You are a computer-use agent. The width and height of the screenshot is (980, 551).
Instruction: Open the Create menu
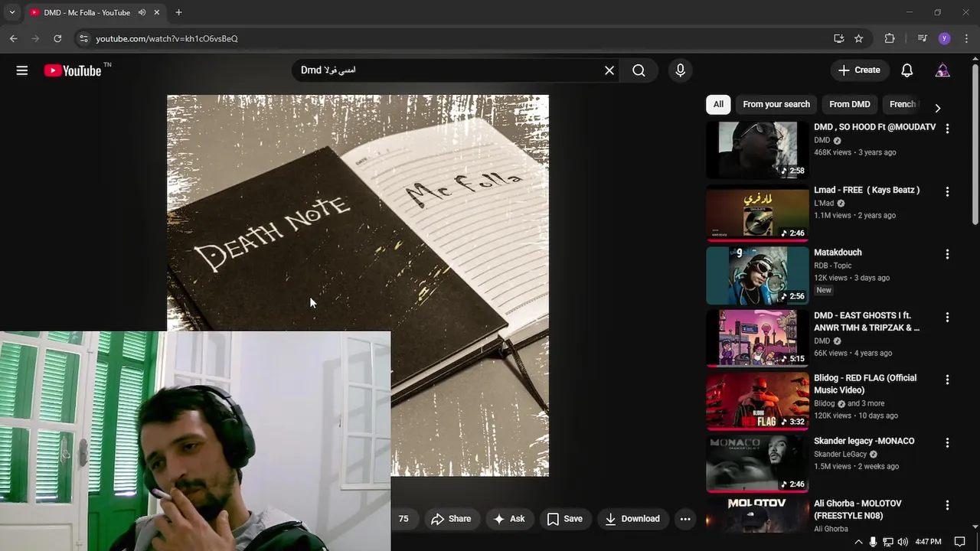tap(859, 70)
